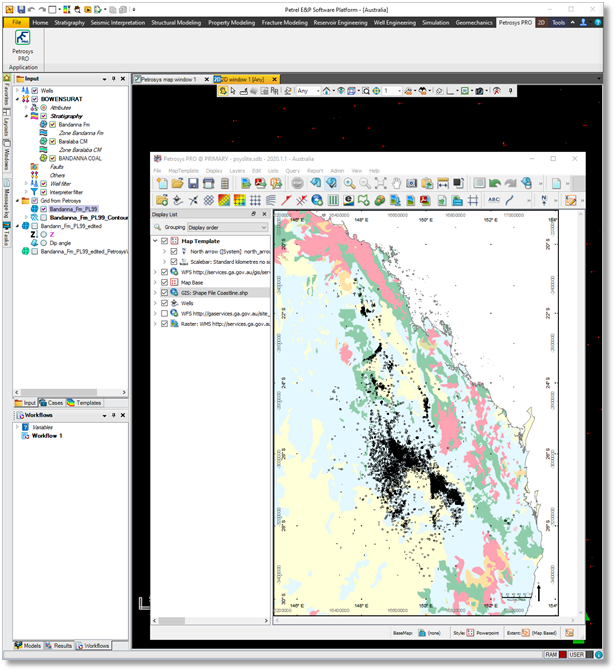This screenshot has width=616, height=672.
Task: Click the Open folder icon in Petrosys toolbar
Action: 177,183
